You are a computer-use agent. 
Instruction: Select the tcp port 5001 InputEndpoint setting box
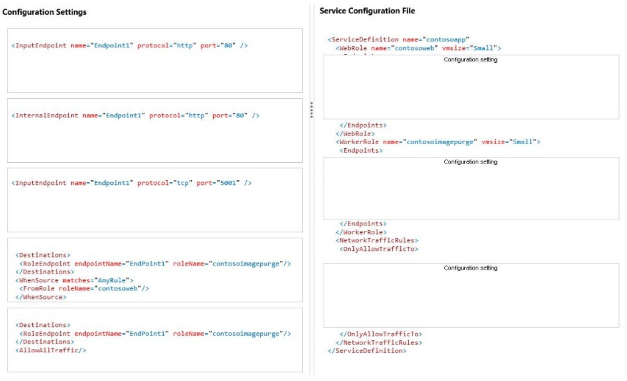(155, 200)
